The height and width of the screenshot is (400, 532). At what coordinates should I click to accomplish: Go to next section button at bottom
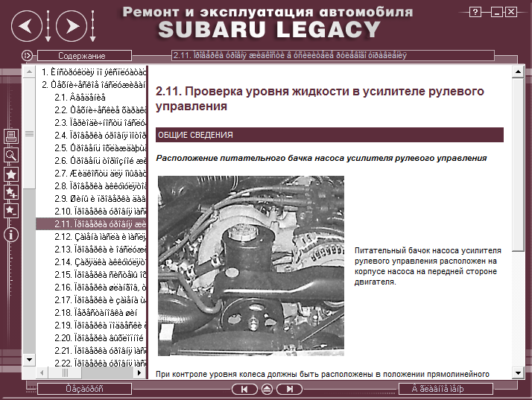[x=289, y=389]
